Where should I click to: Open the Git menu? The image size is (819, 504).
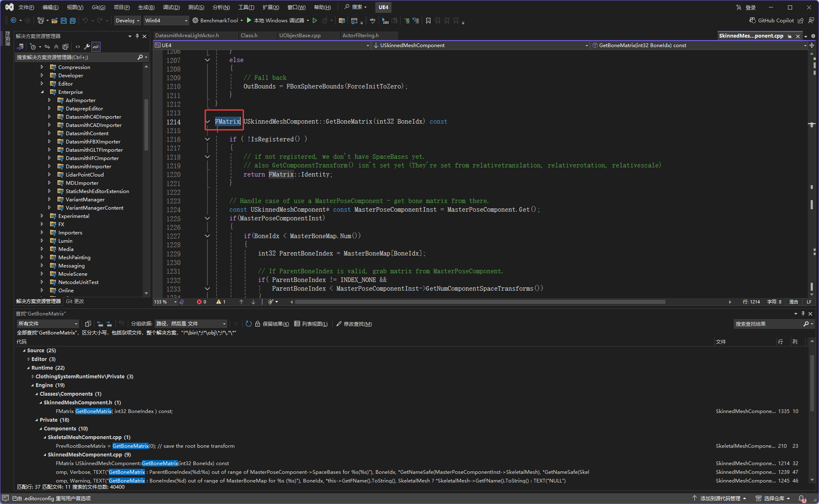point(98,7)
